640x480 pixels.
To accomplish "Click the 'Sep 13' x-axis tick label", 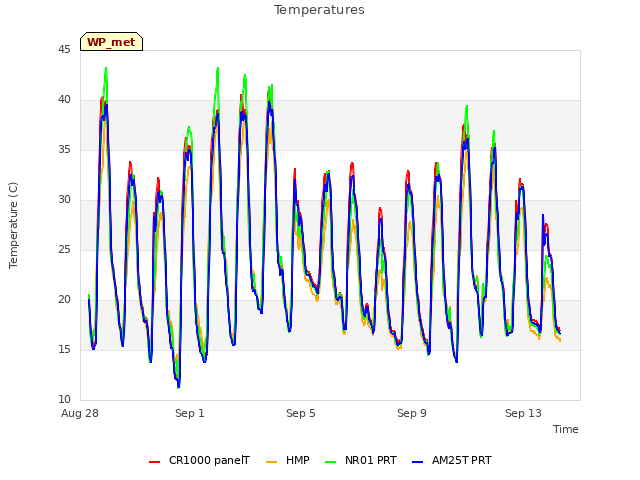I will 523,413.
